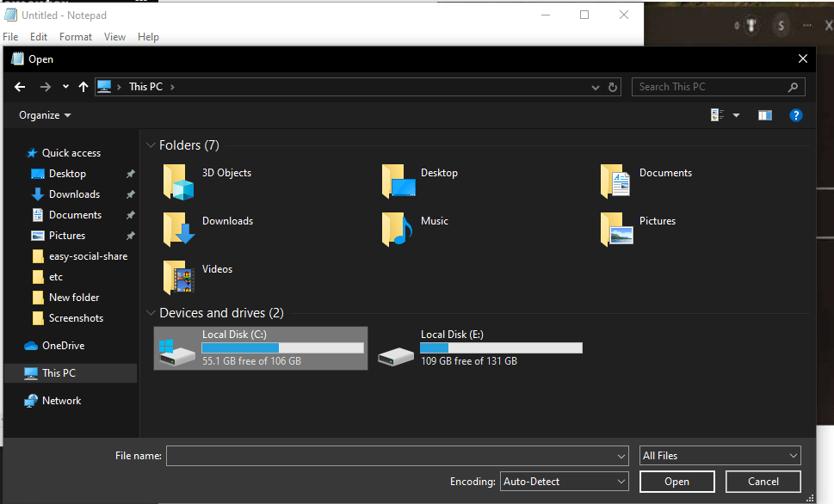Open Notepad Edit menu

[x=38, y=37]
